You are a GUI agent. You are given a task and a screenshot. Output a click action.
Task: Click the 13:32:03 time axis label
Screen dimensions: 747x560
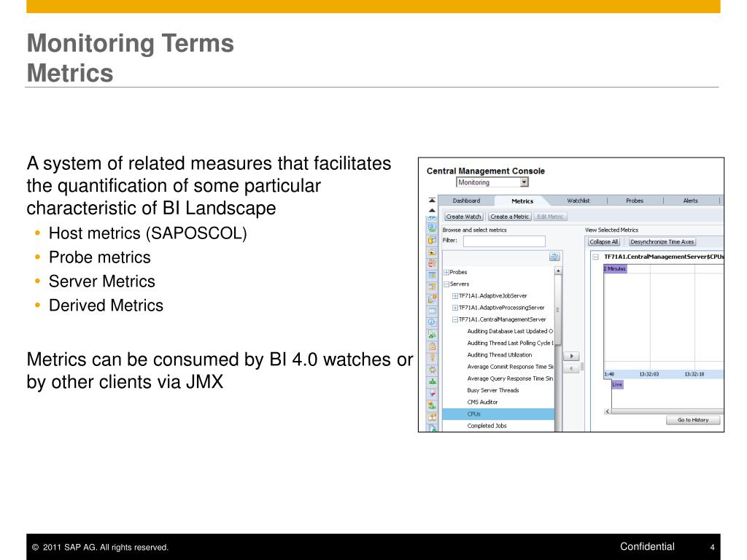pyautogui.click(x=649, y=375)
